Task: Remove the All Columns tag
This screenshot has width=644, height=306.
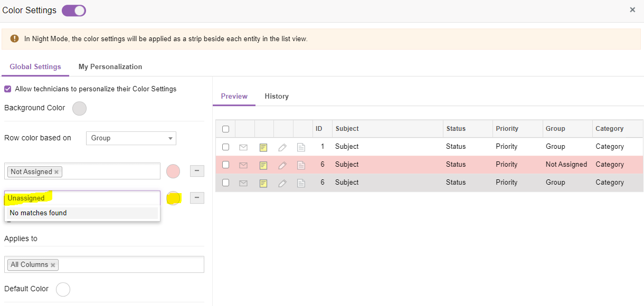Action: pyautogui.click(x=53, y=265)
